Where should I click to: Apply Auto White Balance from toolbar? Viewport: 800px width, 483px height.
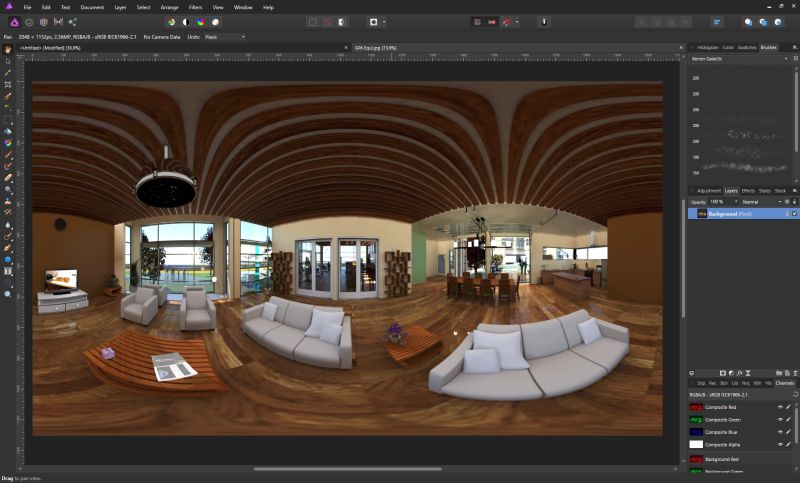pyautogui.click(x=216, y=22)
